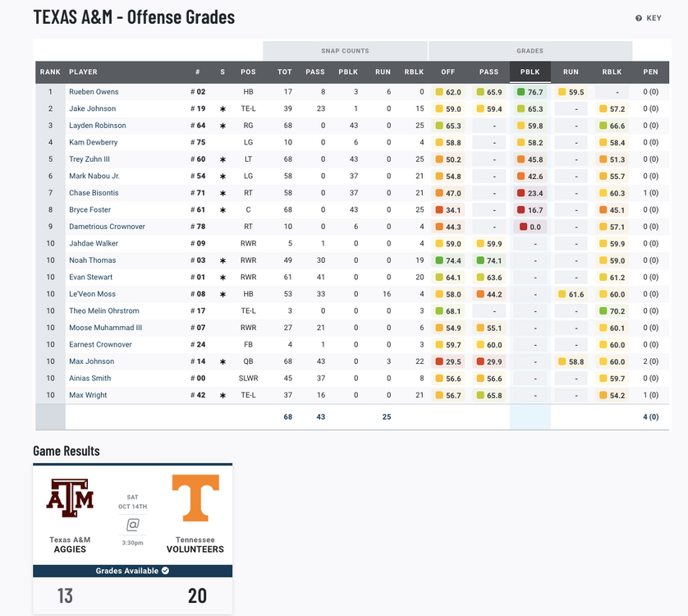Viewport: 688px width, 616px height.
Task: Click green 76.7 PBLK grade swatch
Action: coord(521,92)
